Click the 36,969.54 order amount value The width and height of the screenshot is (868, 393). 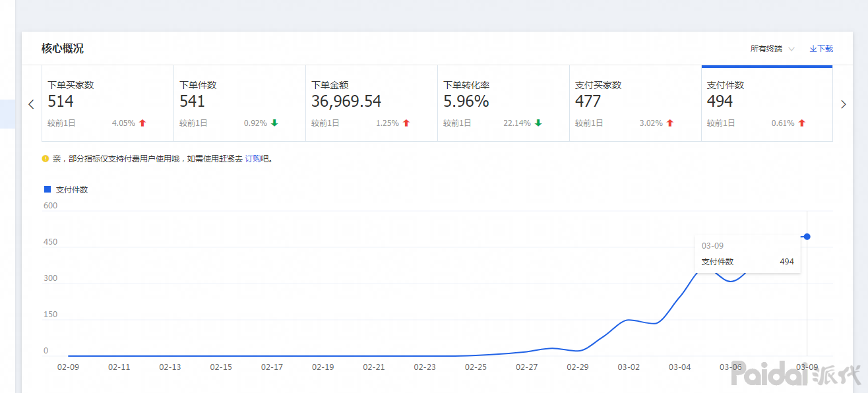346,102
